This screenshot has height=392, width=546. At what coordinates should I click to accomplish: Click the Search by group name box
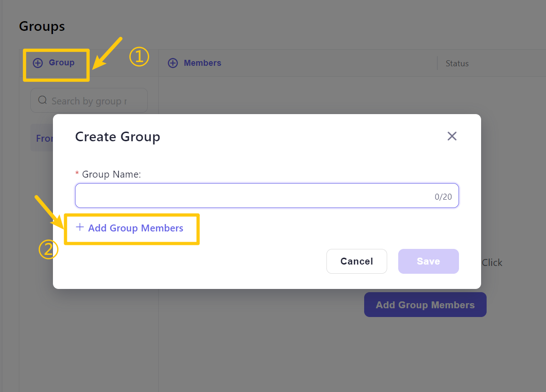(x=89, y=101)
